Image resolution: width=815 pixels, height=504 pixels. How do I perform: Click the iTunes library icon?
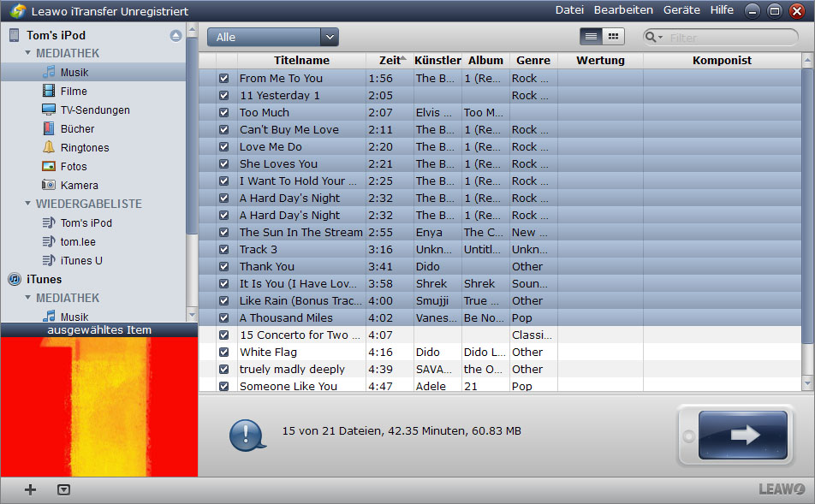[x=15, y=280]
